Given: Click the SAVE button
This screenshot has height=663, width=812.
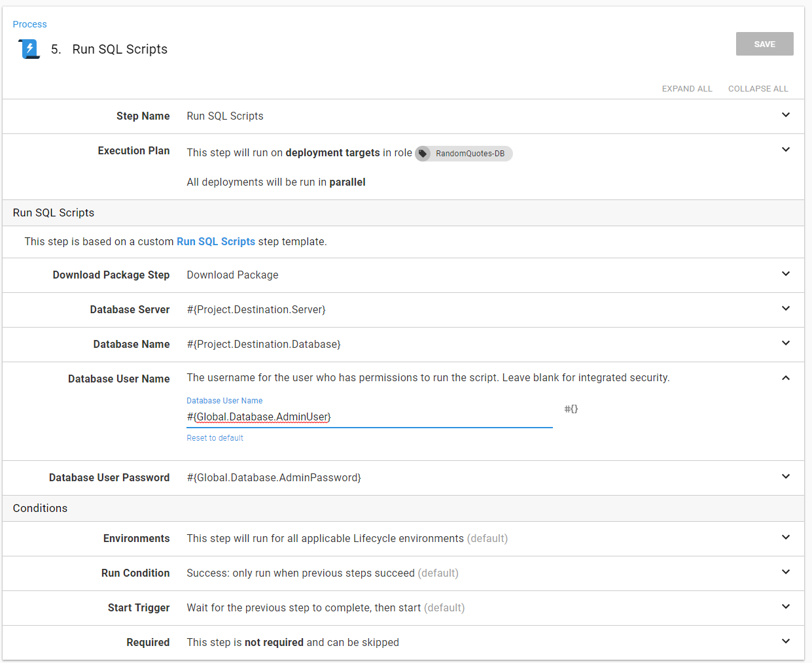Looking at the screenshot, I should pyautogui.click(x=764, y=44).
